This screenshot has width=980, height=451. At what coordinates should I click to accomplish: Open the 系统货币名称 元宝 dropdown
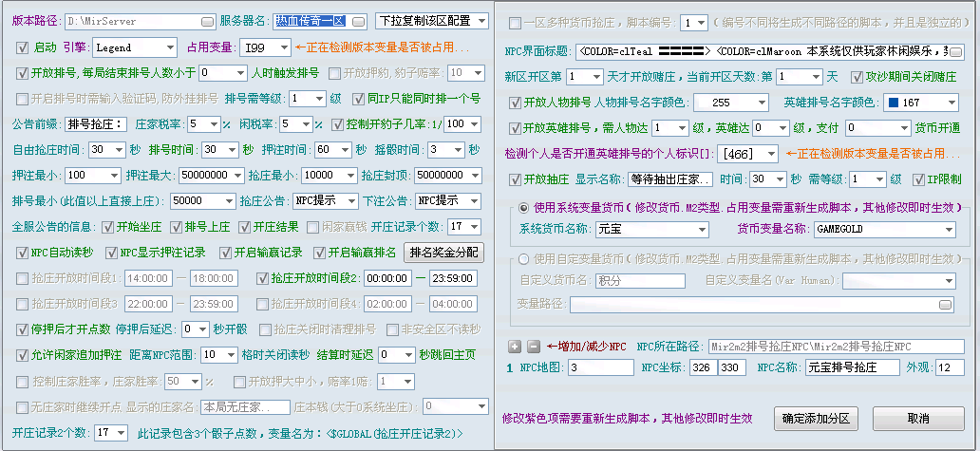(650, 229)
